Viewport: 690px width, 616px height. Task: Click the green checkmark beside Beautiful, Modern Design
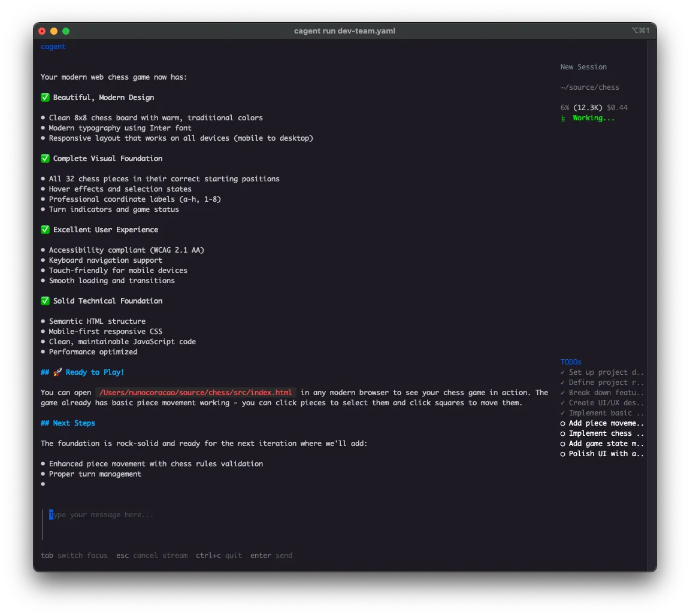pos(45,97)
